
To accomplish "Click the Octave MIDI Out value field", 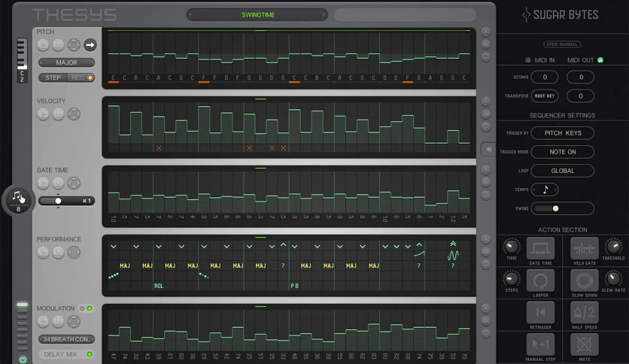I will tap(580, 77).
